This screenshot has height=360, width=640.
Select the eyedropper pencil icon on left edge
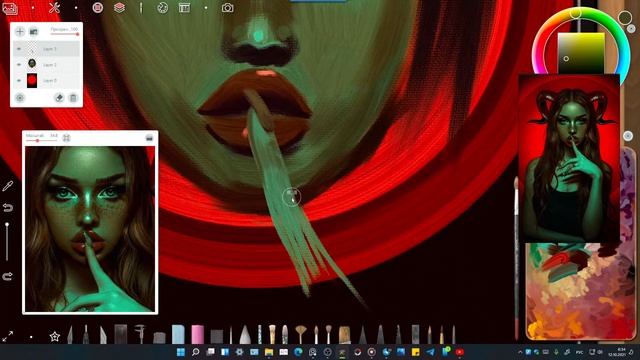7,186
